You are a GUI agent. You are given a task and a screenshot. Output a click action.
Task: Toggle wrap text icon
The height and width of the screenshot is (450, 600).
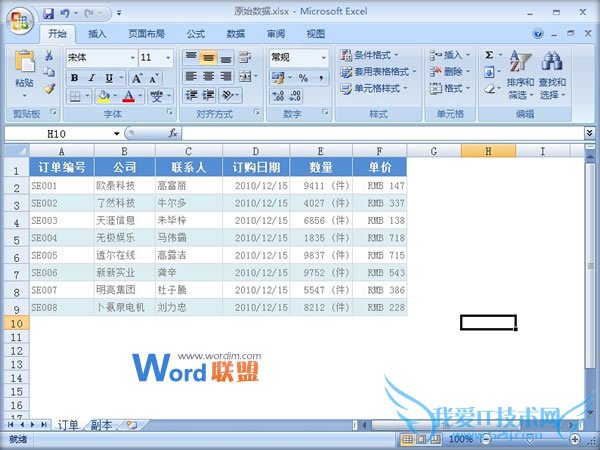pos(245,58)
